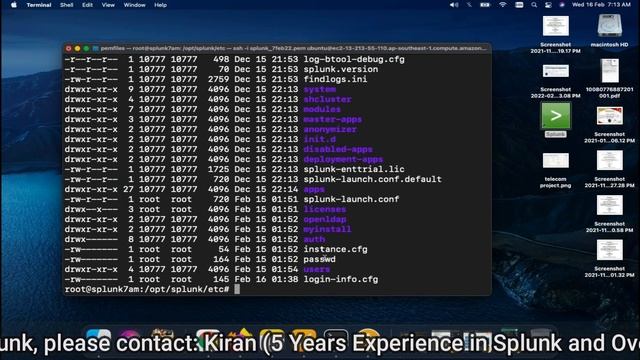
Task: Show the date and time notification panel
Action: click(601, 5)
